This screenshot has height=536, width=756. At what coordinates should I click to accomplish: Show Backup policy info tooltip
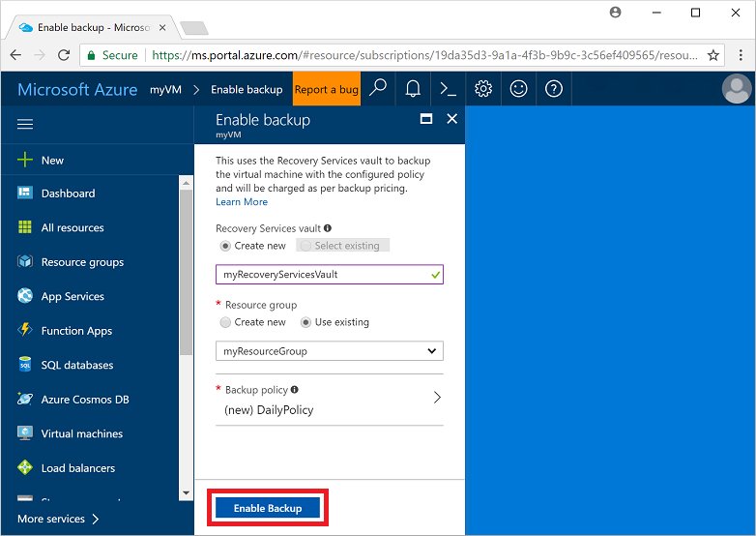[295, 389]
